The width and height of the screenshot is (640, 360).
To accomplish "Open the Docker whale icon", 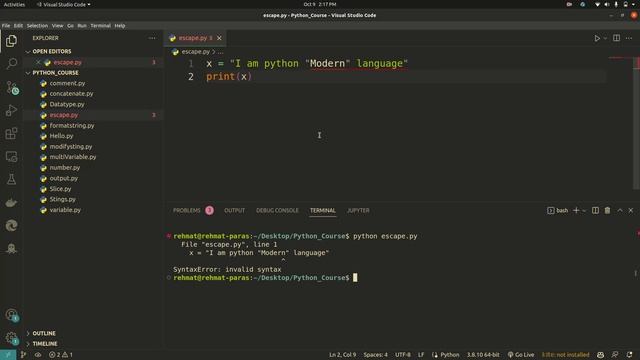I will (x=11, y=202).
